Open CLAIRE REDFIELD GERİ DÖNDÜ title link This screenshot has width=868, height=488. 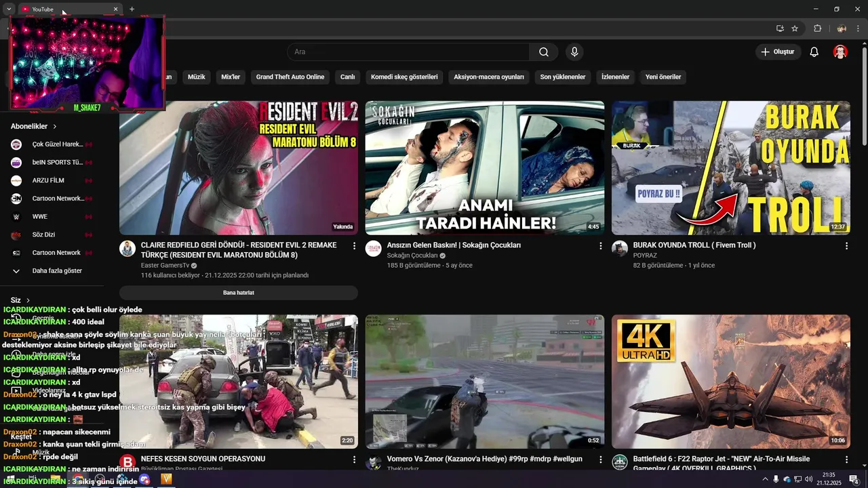(239, 250)
